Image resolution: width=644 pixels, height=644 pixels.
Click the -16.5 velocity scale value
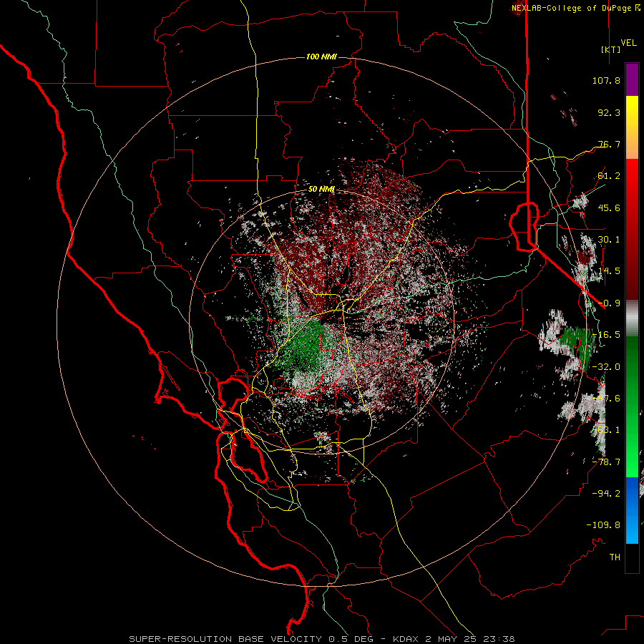tap(606, 335)
